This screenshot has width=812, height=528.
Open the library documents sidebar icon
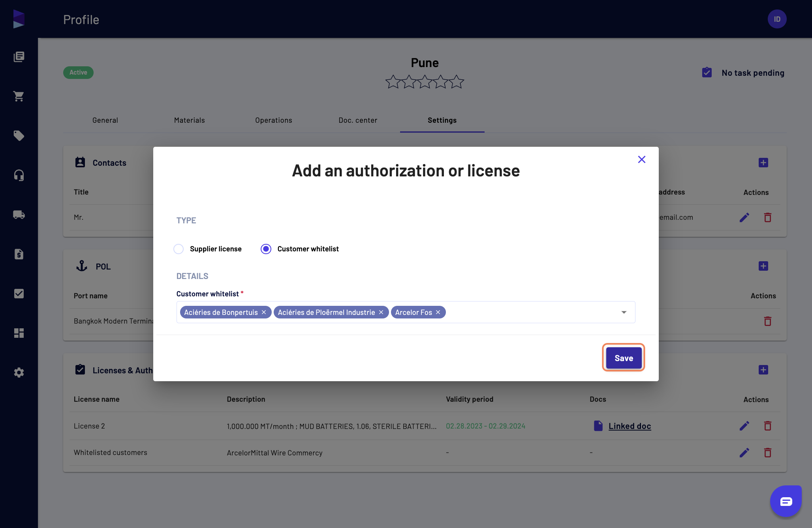click(x=19, y=57)
